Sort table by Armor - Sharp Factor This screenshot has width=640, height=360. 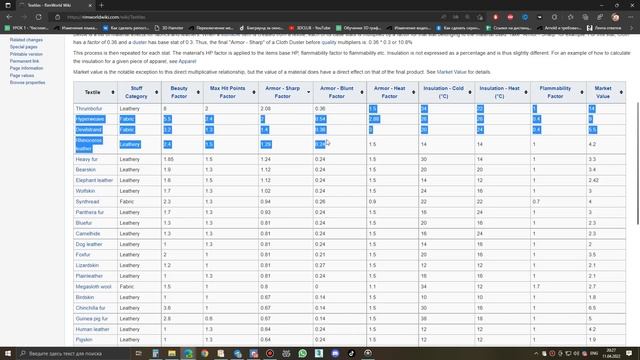pyautogui.click(x=286, y=92)
